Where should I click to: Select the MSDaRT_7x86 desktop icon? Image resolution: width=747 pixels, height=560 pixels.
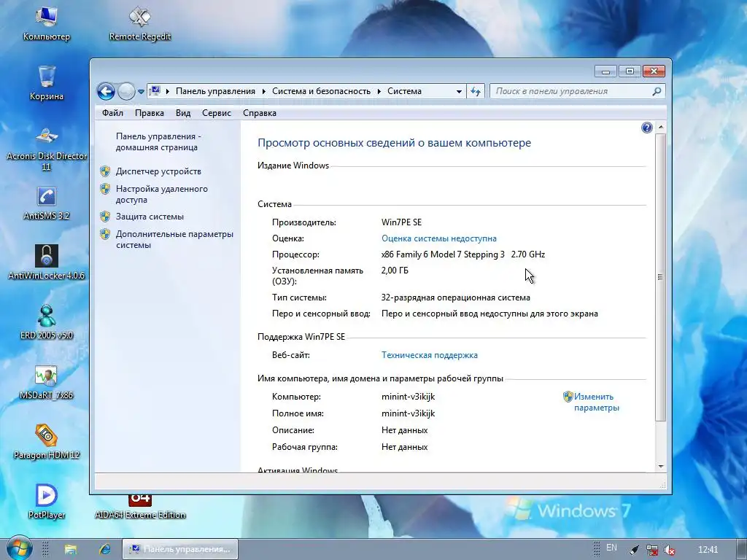[x=46, y=382]
